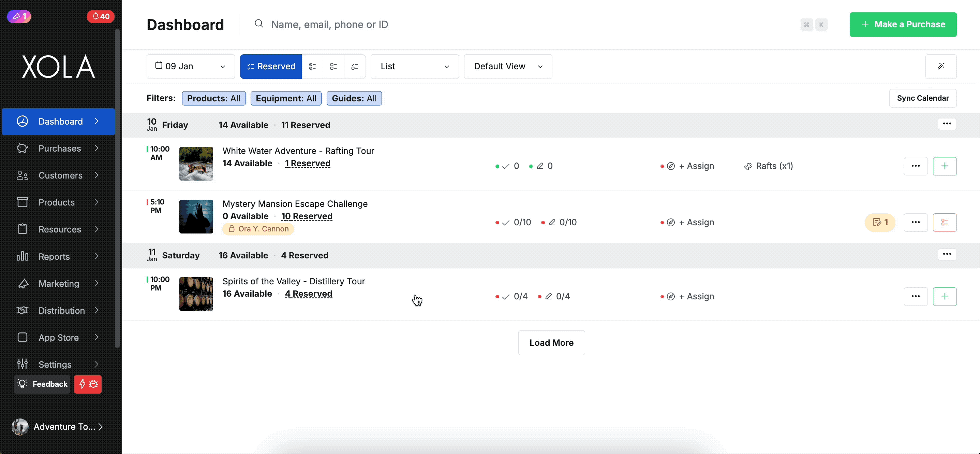Open Dashboard in the sidebar
Viewport: 980px width, 454px height.
[x=58, y=122]
